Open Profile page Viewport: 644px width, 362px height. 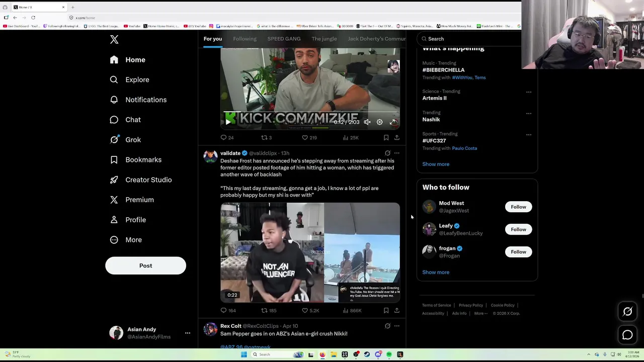(x=128, y=220)
